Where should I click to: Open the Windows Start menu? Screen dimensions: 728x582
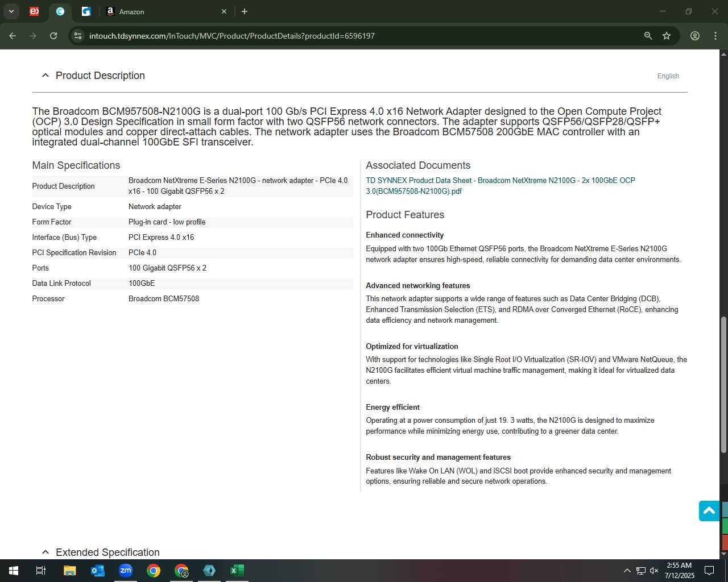pyautogui.click(x=14, y=571)
